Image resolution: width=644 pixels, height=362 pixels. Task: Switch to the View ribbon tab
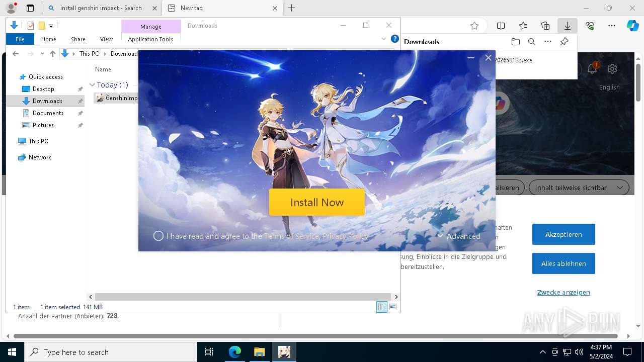[x=106, y=39]
